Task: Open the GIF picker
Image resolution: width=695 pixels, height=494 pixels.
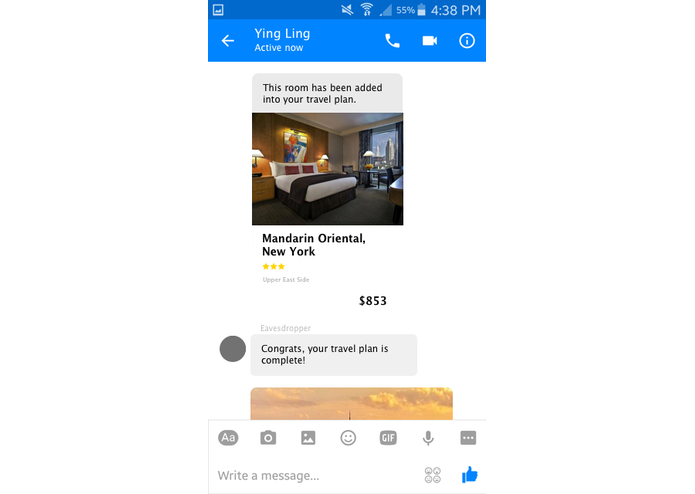Action: (x=388, y=438)
